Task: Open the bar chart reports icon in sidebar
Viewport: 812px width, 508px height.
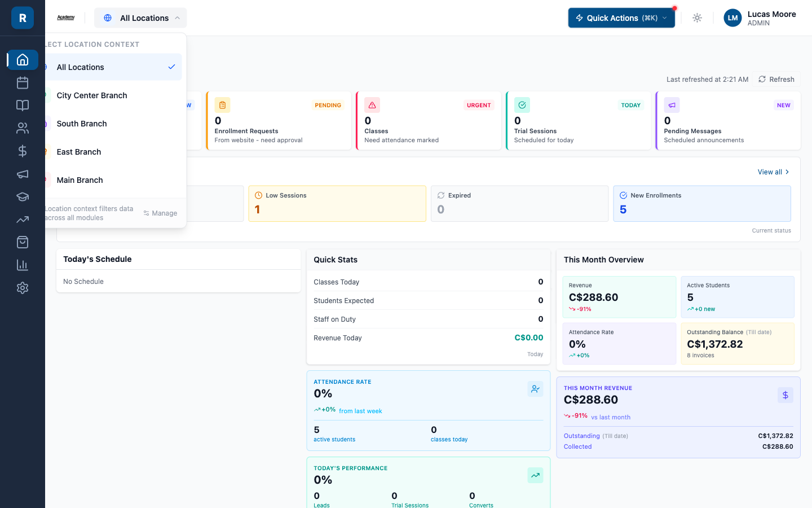Action: (23, 265)
